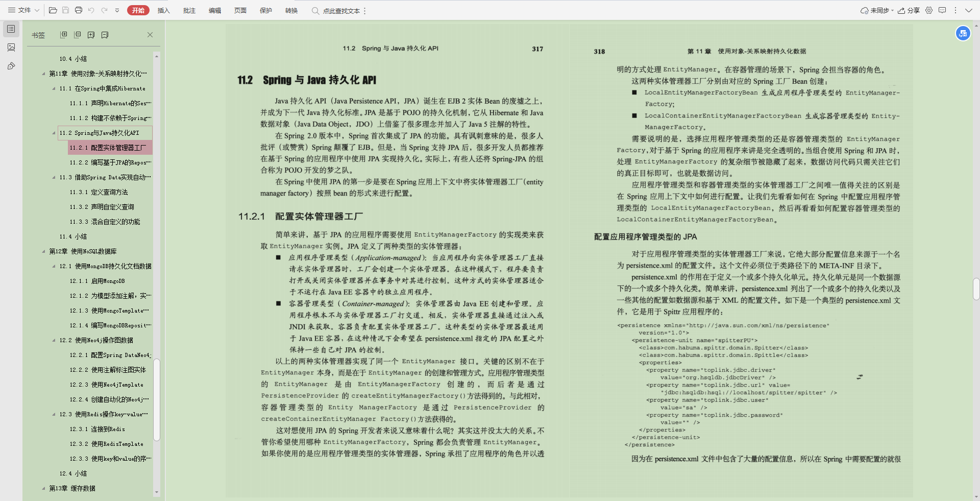The height and width of the screenshot is (501, 980).
Task: Switch to the 转换 tab
Action: point(291,10)
